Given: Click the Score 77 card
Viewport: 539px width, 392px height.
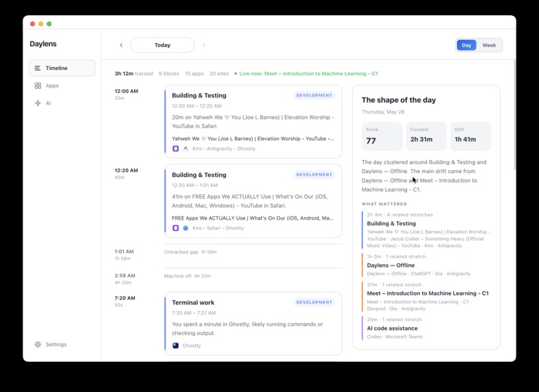Looking at the screenshot, I should tap(382, 136).
